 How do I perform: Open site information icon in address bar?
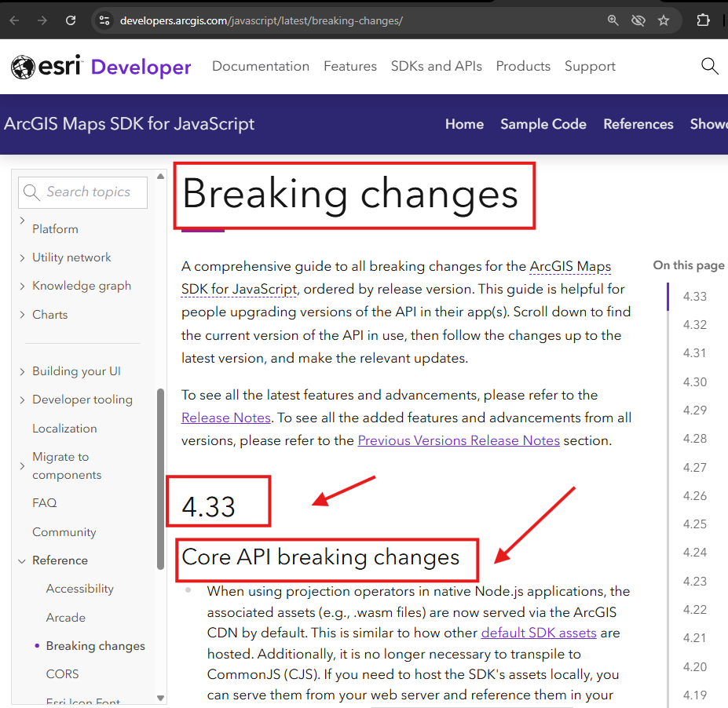point(104,20)
